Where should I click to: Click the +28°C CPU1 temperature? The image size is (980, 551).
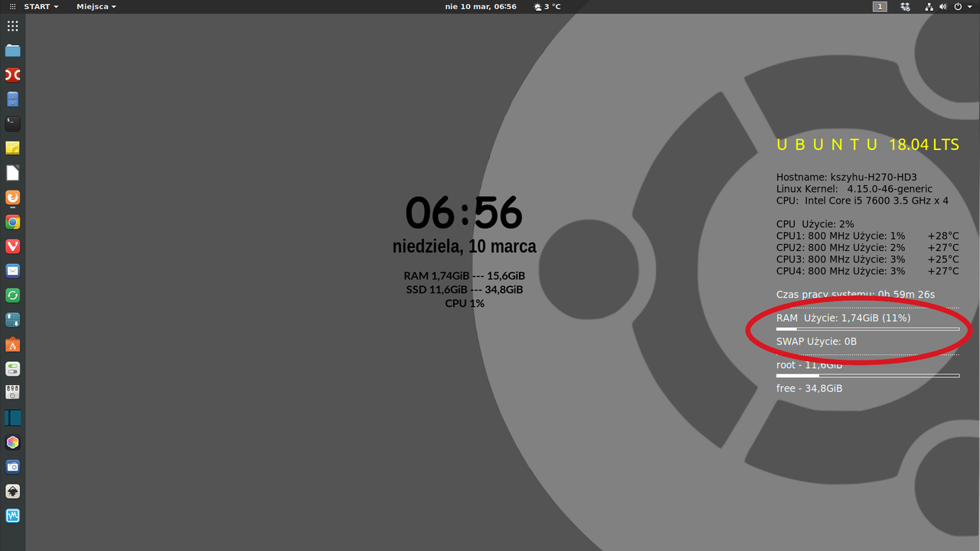click(943, 236)
